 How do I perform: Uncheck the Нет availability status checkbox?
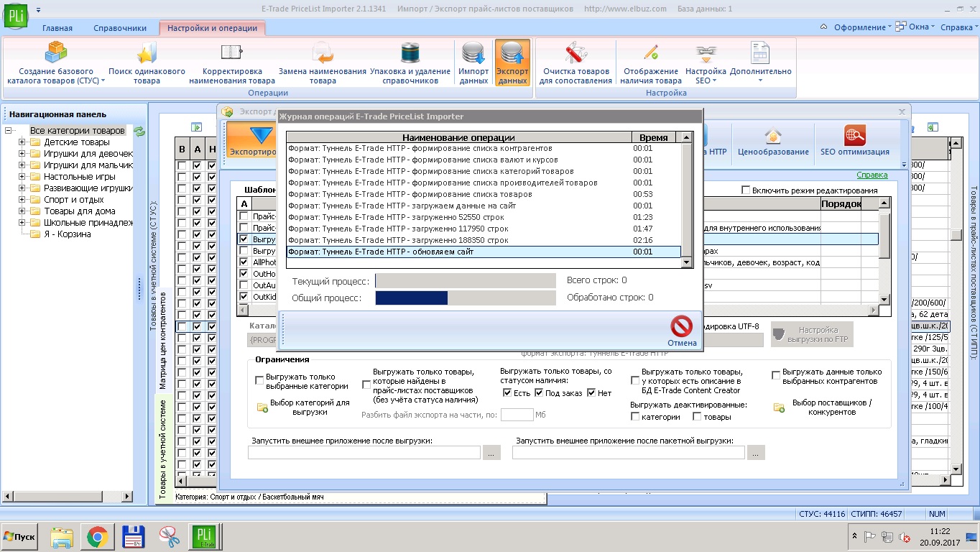591,392
